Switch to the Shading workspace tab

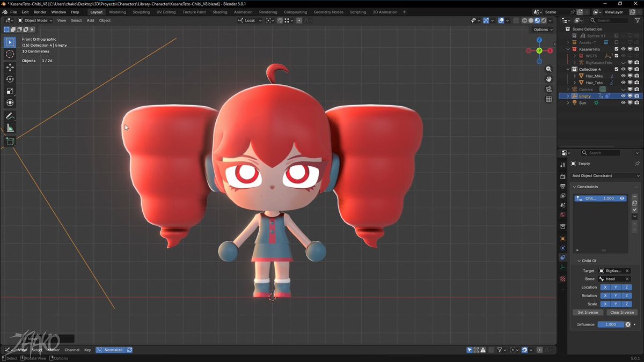tap(219, 12)
